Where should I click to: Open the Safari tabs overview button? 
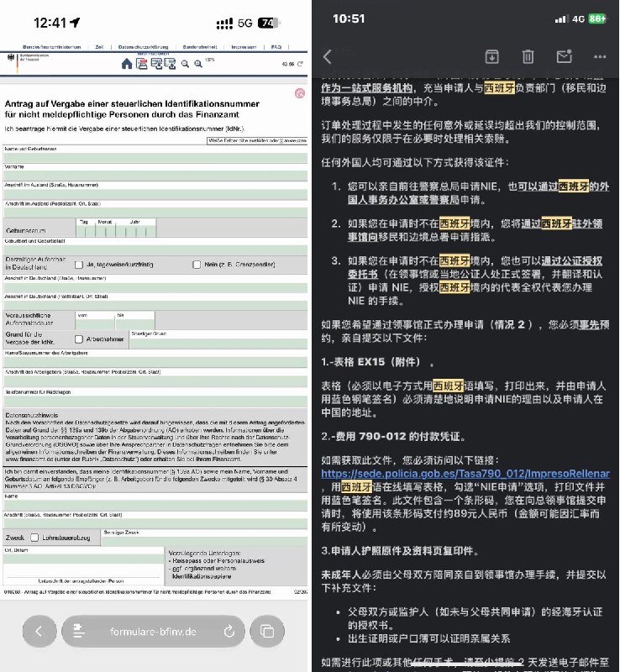click(x=267, y=632)
